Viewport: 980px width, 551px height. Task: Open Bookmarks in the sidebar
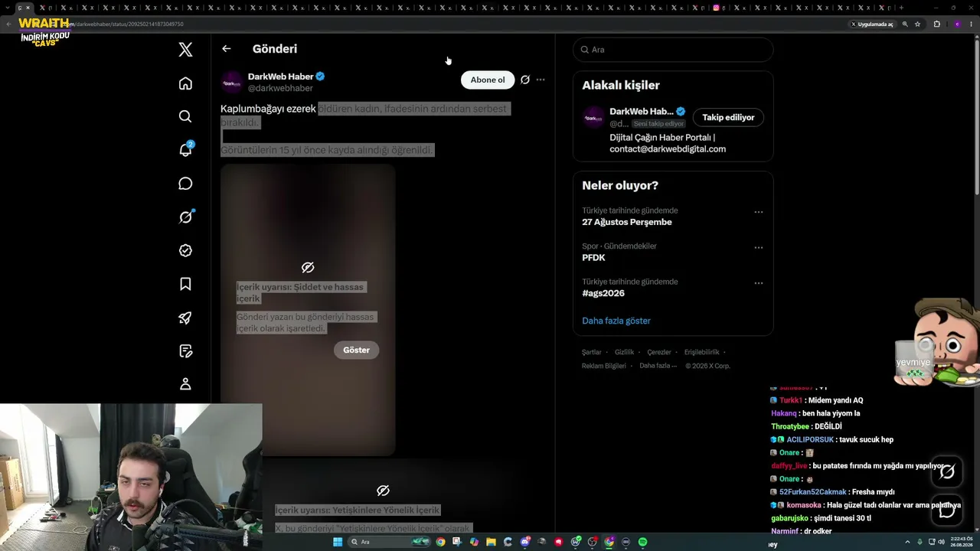point(185,284)
